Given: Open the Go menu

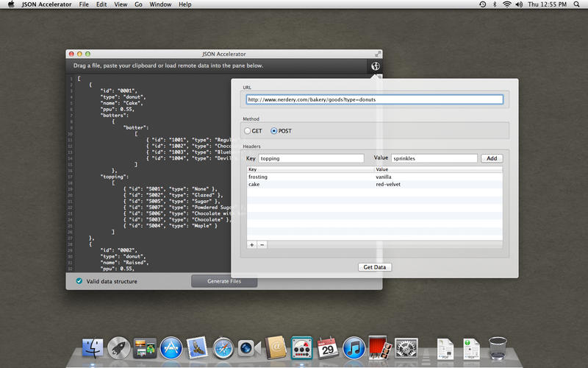Looking at the screenshot, I should pyautogui.click(x=138, y=4).
